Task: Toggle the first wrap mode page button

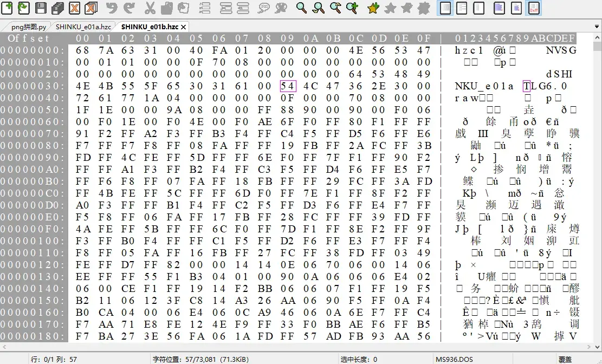Action: click(x=445, y=8)
